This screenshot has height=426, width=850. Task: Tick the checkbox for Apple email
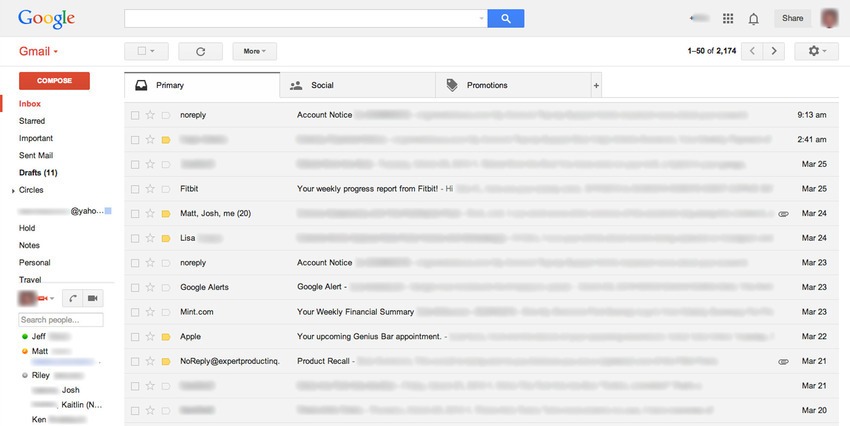pos(135,336)
